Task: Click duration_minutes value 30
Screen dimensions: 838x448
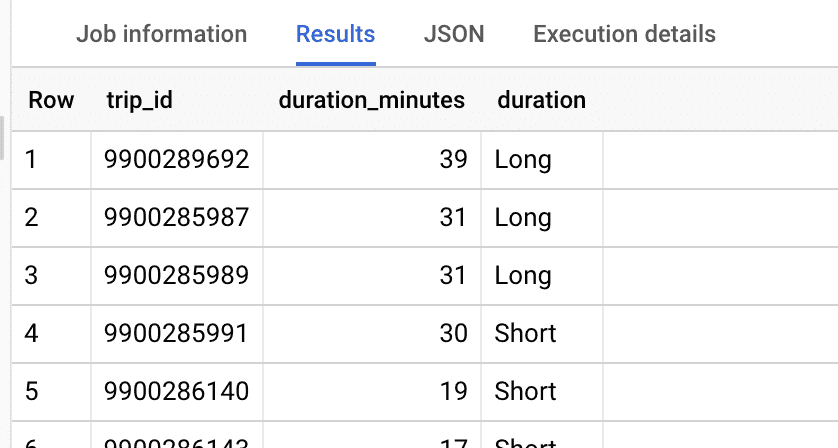Action: [453, 333]
